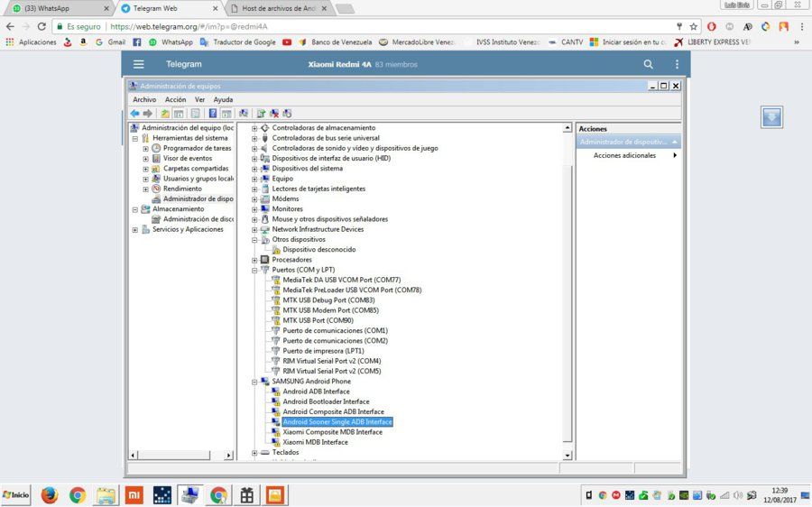Expand the Visor de eventos node
Image resolution: width=812 pixels, height=507 pixels.
tap(145, 159)
